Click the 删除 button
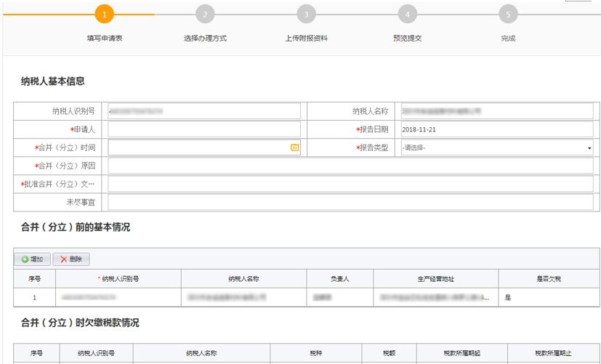 [x=71, y=259]
